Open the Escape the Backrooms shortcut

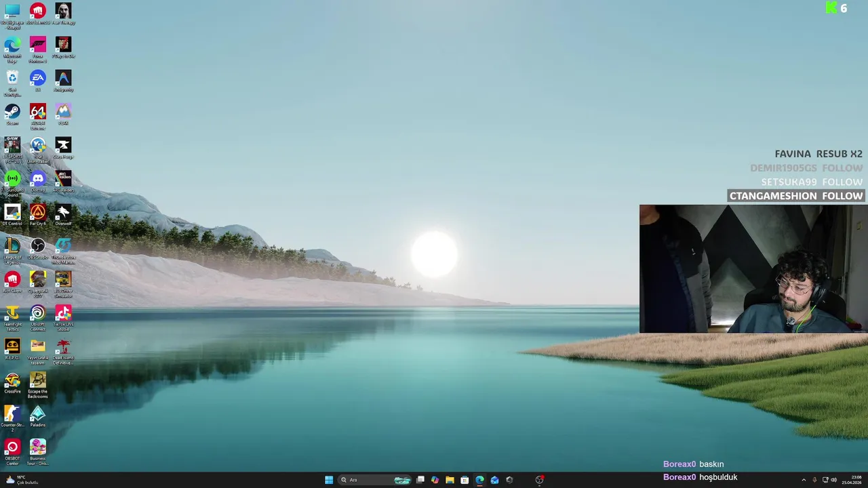pyautogui.click(x=38, y=384)
